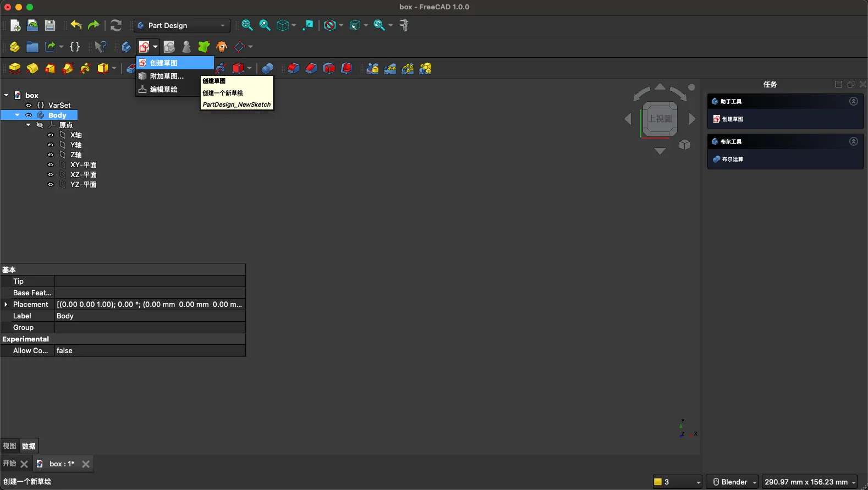
Task: Choose 编辑草绘 from the sketch menu
Action: [x=168, y=89]
